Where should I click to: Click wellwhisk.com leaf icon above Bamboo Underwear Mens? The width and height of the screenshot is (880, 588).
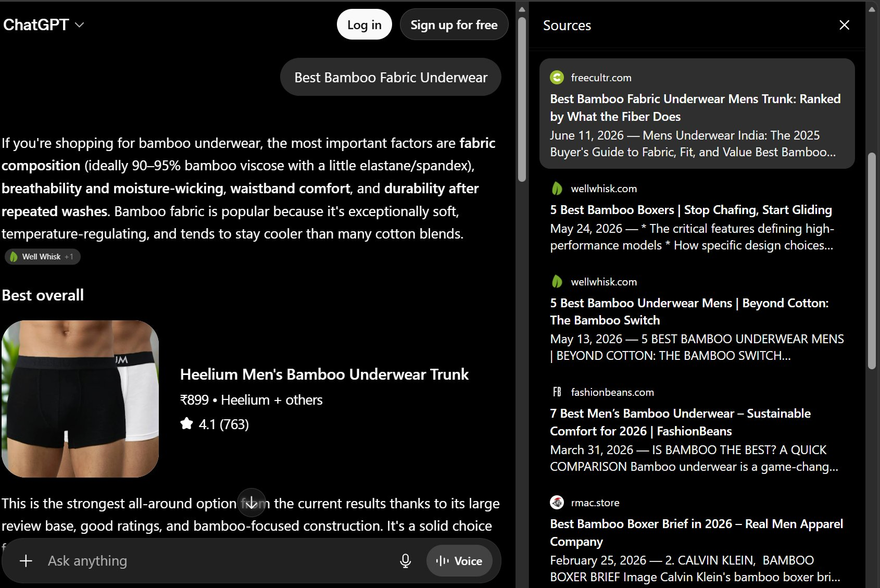pyautogui.click(x=557, y=282)
